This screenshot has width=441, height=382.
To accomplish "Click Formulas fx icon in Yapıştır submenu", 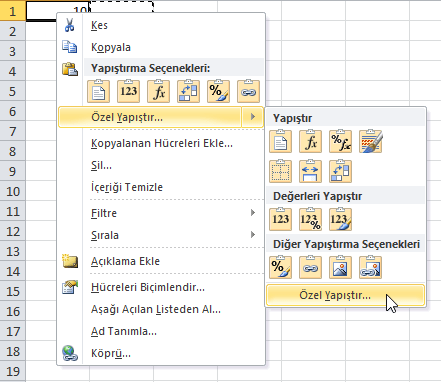I will coord(310,141).
